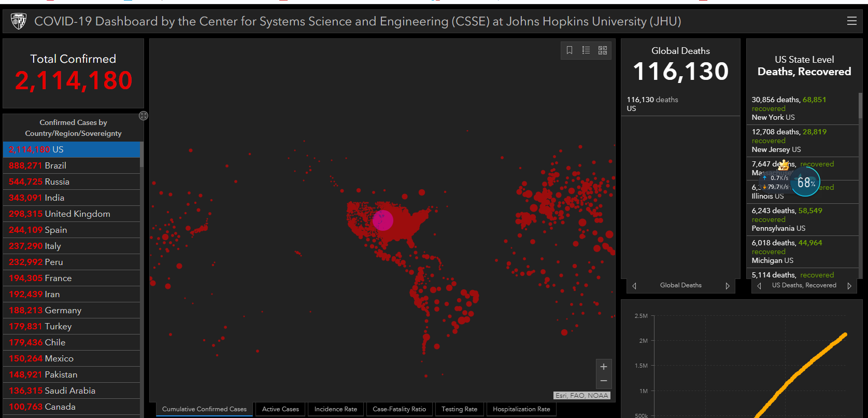The width and height of the screenshot is (868, 418).
Task: Open the map bookmarks icon
Action: (x=570, y=50)
